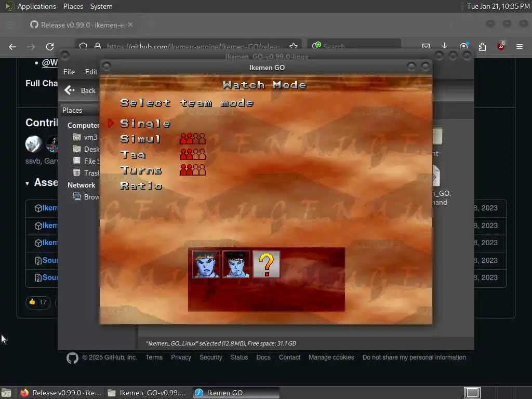
Task: Click the workspace switcher in taskbar
Action: pos(472,393)
